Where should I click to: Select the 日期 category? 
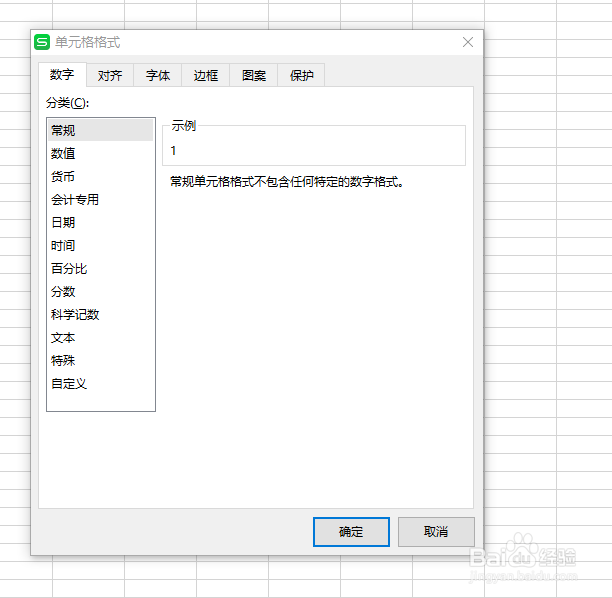pyautogui.click(x=101, y=222)
